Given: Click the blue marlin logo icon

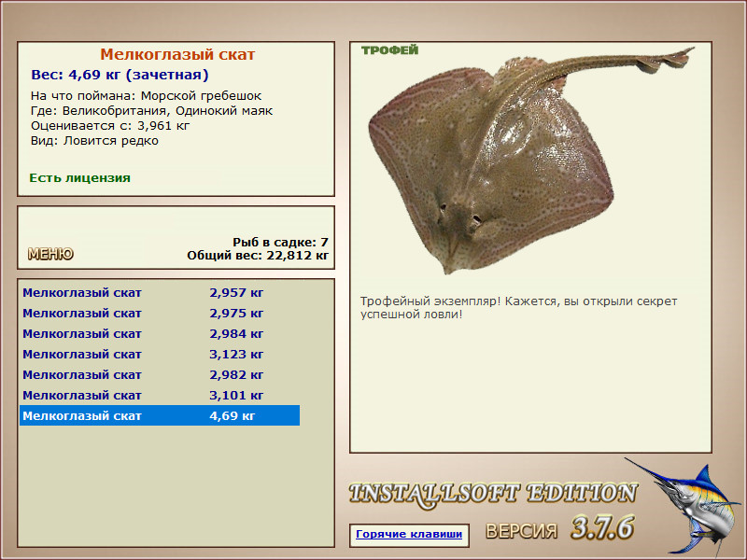Looking at the screenshot, I should (684, 507).
